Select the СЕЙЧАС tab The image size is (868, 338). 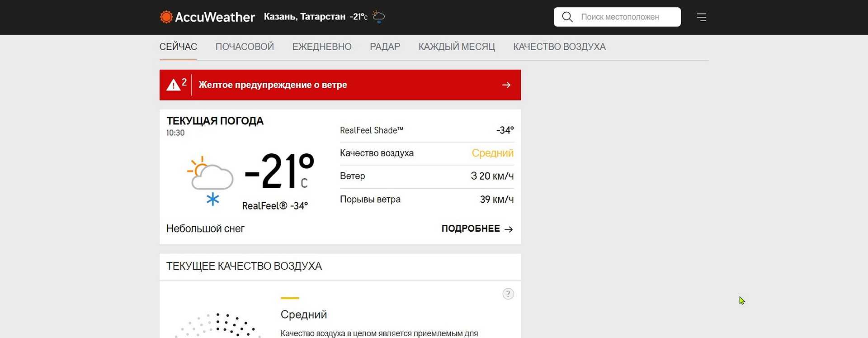point(178,47)
